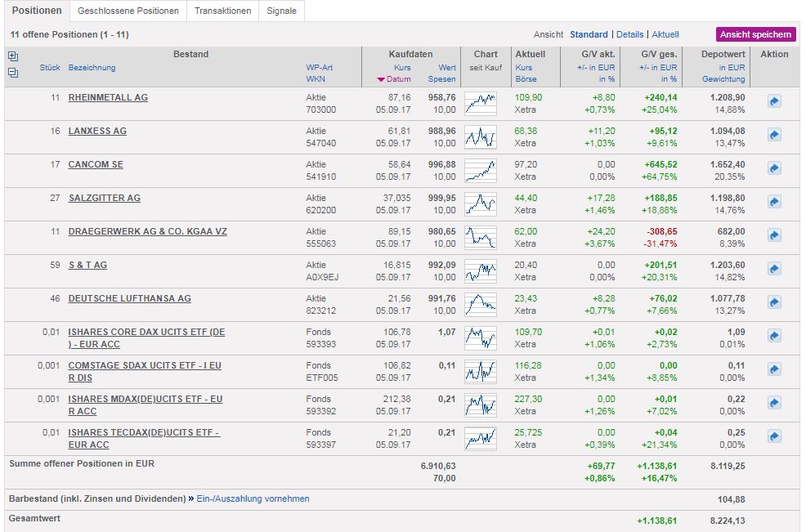The width and height of the screenshot is (806, 532).
Task: Click the Ansicht speichern button
Action: tap(755, 34)
